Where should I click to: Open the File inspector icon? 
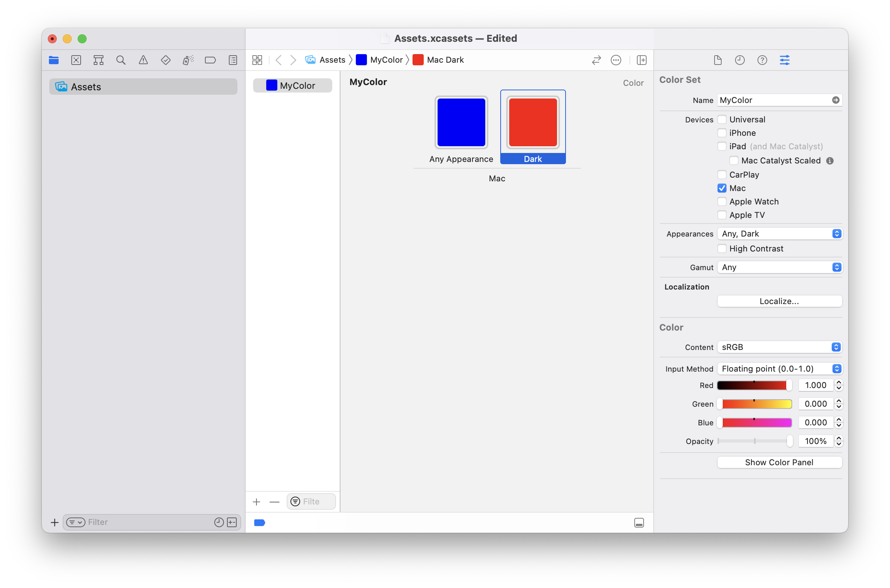point(718,60)
